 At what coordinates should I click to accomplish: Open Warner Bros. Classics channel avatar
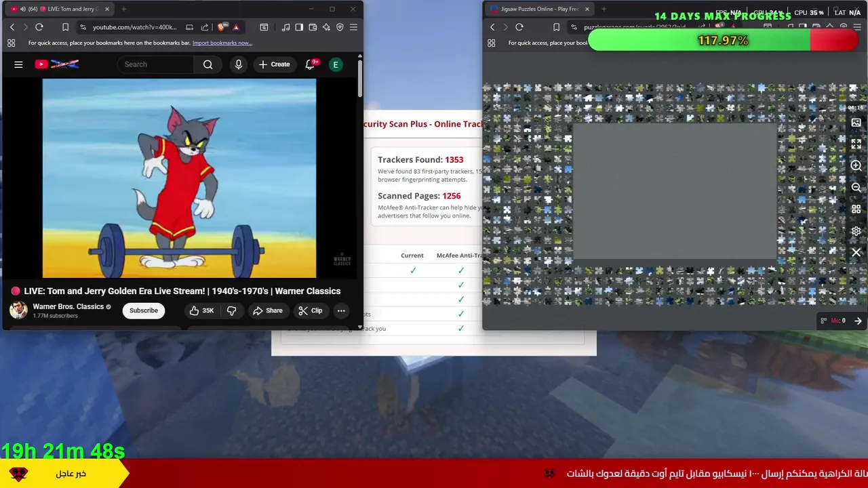coord(18,310)
